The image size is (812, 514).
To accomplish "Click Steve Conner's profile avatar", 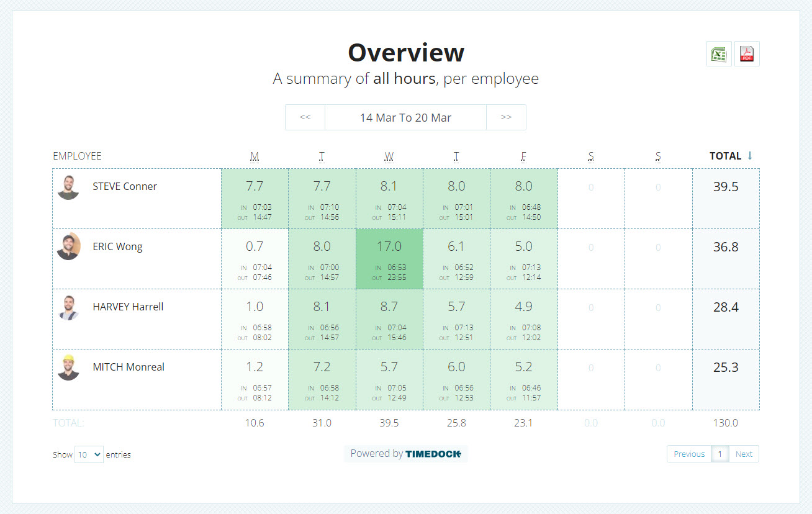I will pos(68,187).
